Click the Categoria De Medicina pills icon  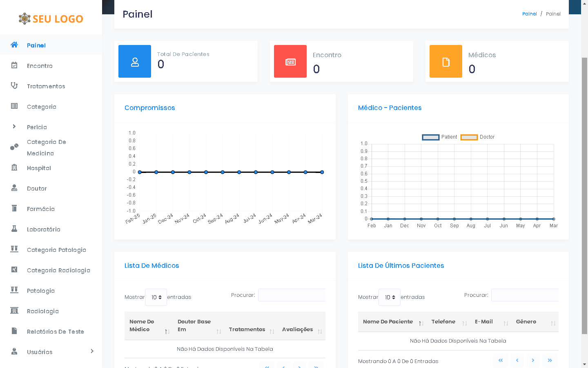coord(14,147)
